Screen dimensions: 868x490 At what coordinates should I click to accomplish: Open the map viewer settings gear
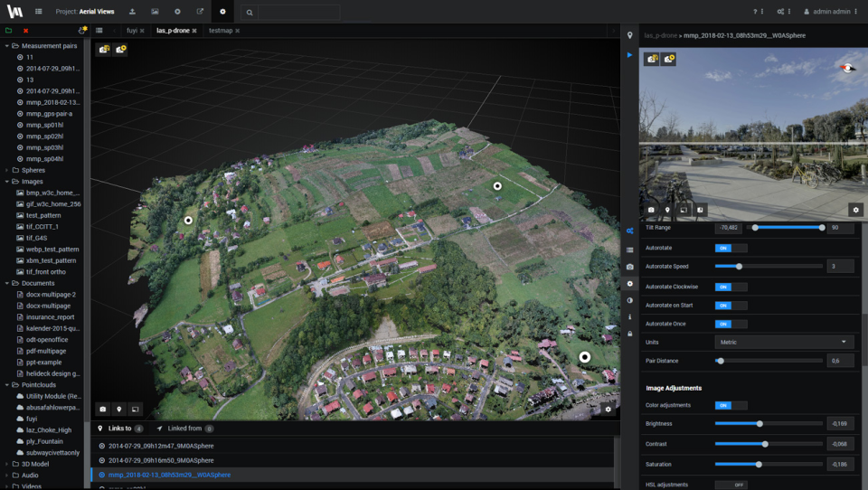[608, 410]
